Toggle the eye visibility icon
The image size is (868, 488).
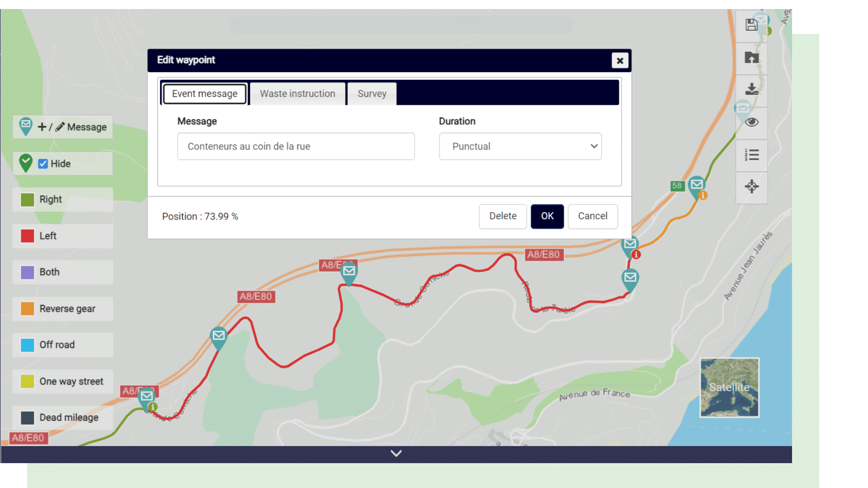[751, 122]
